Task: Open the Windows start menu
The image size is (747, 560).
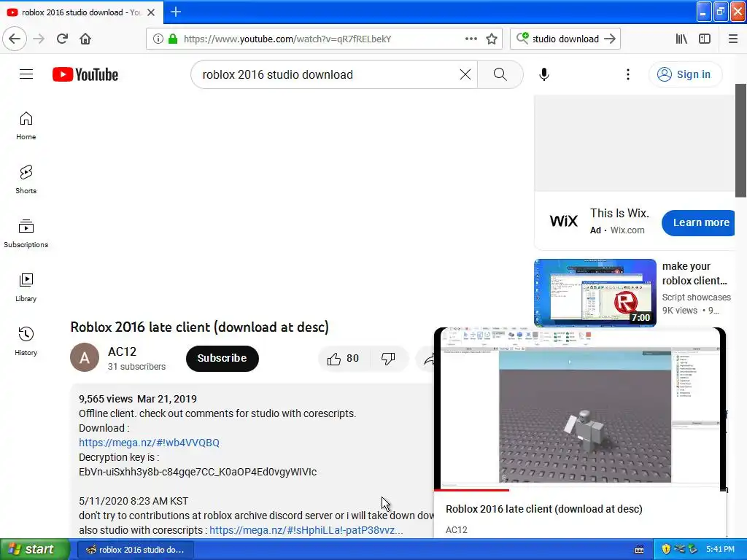Action: click(34, 549)
